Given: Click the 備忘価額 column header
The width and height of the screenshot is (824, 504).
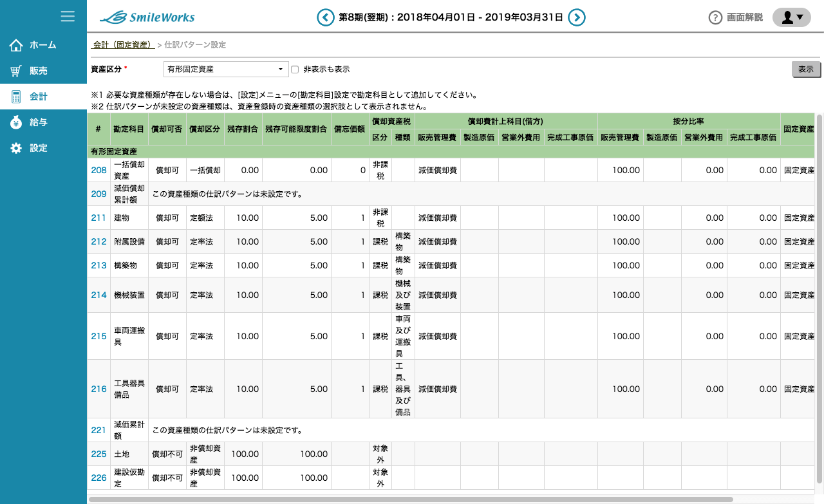Looking at the screenshot, I should click(x=350, y=129).
